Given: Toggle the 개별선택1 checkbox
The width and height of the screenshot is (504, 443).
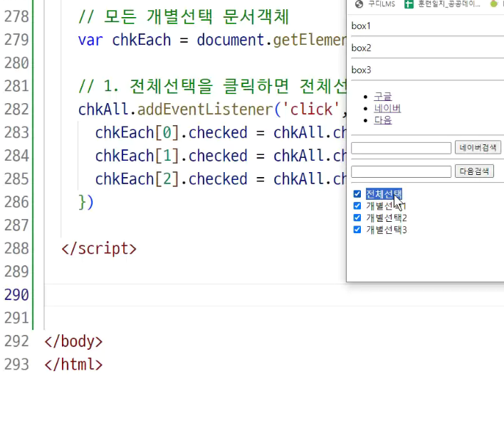Looking at the screenshot, I should coord(357,206).
